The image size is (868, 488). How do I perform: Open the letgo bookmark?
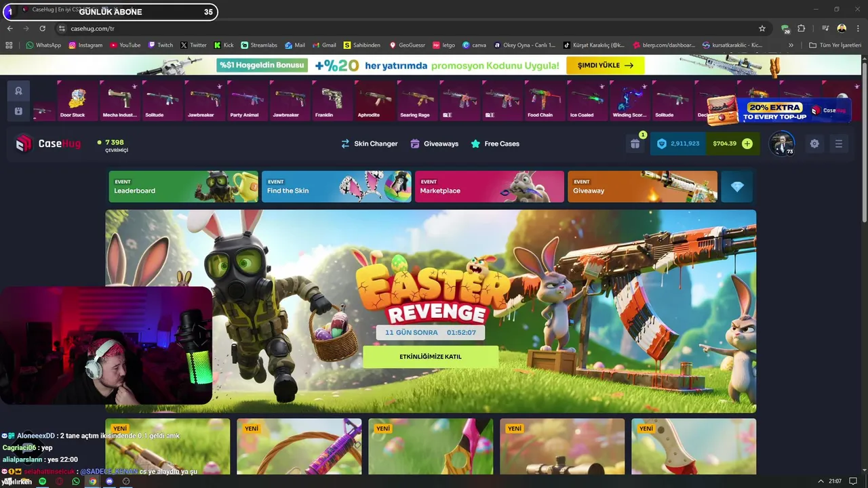444,45
